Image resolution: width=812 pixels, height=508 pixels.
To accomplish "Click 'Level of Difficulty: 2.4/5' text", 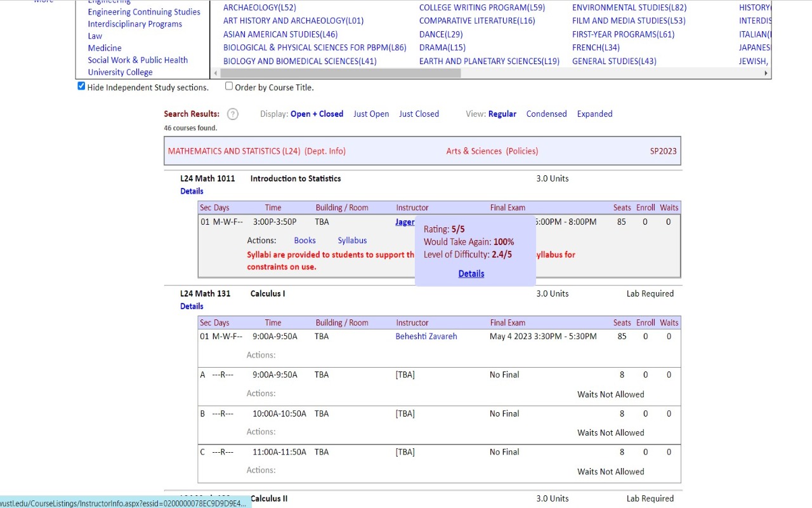I will click(468, 255).
